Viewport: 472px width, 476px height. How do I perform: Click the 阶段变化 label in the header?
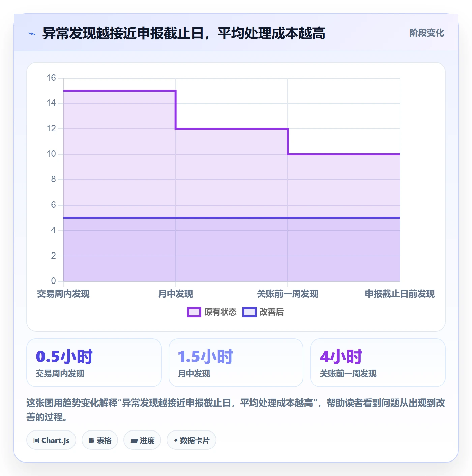[x=426, y=33]
